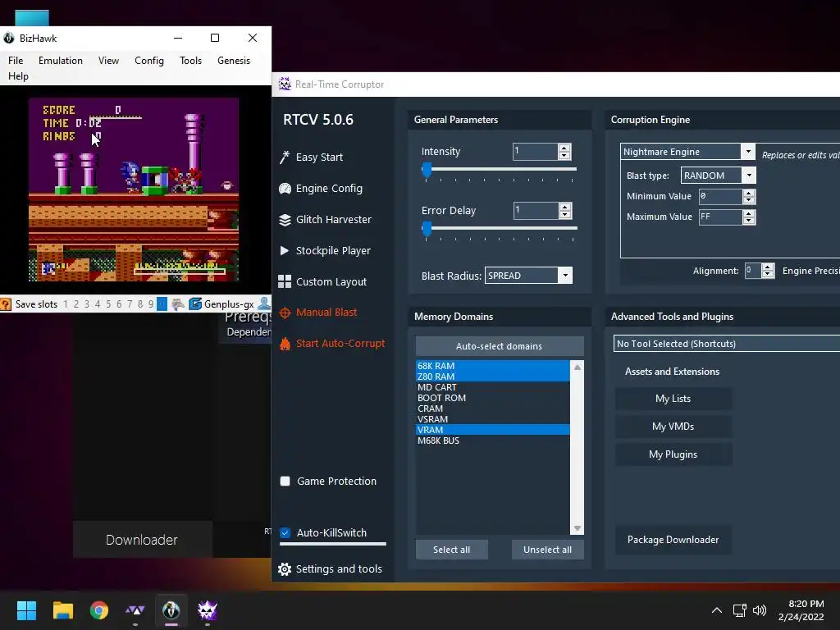
Task: Click the Error Delay slider handle
Action: [x=427, y=229]
